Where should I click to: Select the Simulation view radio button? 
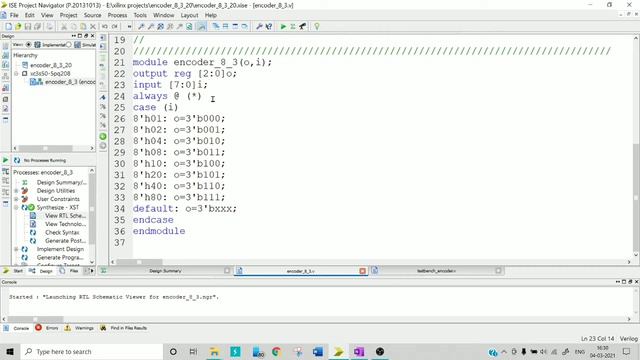(69, 44)
